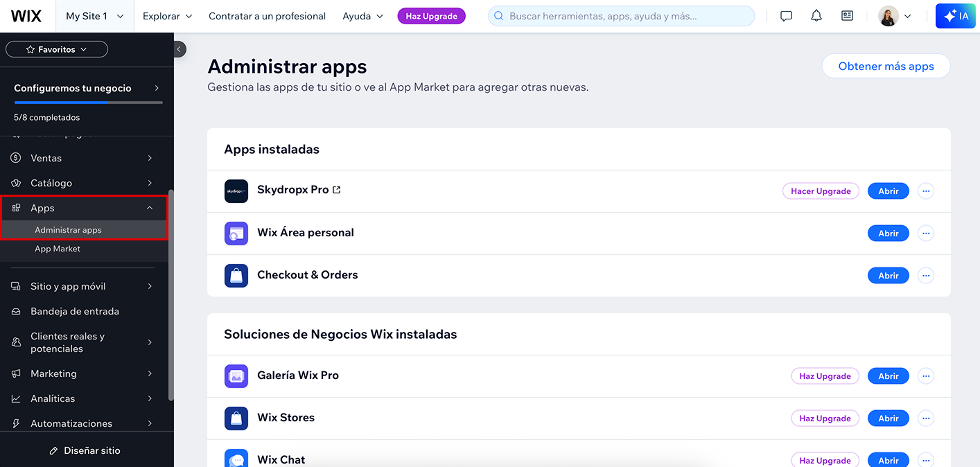Click Abrir for Galería Wix Pro

click(x=889, y=376)
